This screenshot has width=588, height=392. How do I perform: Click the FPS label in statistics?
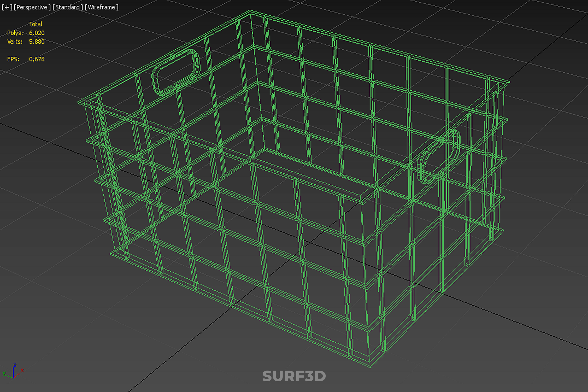13,59
